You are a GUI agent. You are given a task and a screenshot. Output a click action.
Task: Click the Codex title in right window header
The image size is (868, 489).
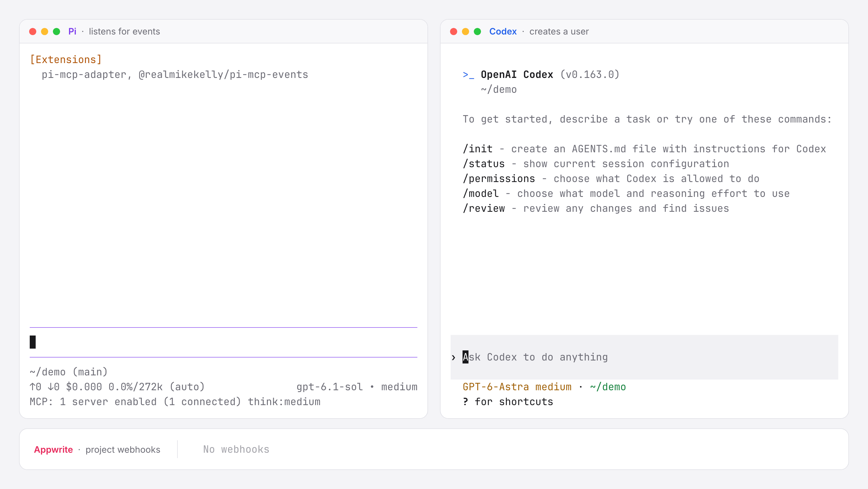point(503,31)
